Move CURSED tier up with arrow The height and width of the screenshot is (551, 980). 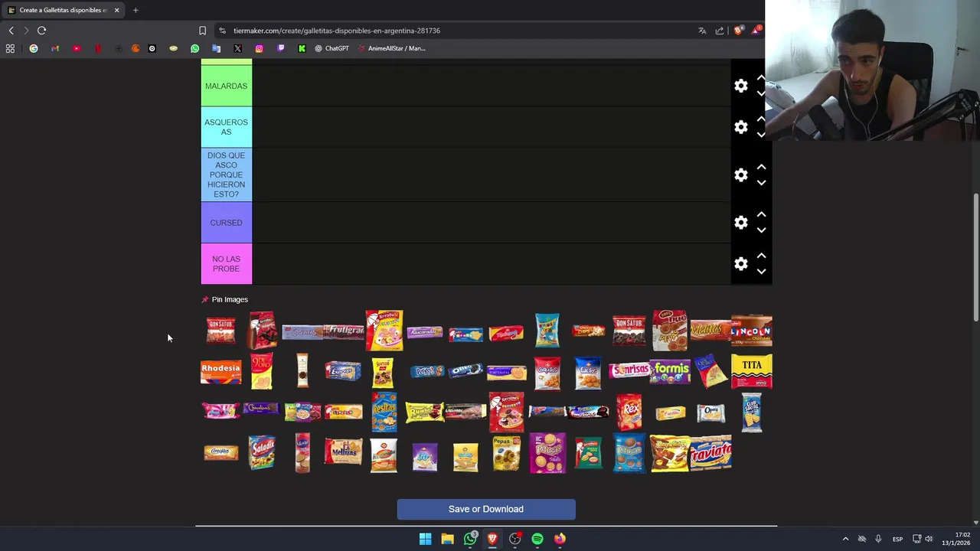(761, 214)
